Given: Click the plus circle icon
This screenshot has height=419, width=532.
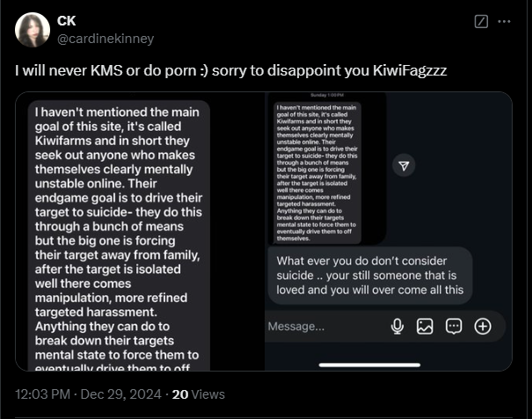Looking at the screenshot, I should (483, 327).
